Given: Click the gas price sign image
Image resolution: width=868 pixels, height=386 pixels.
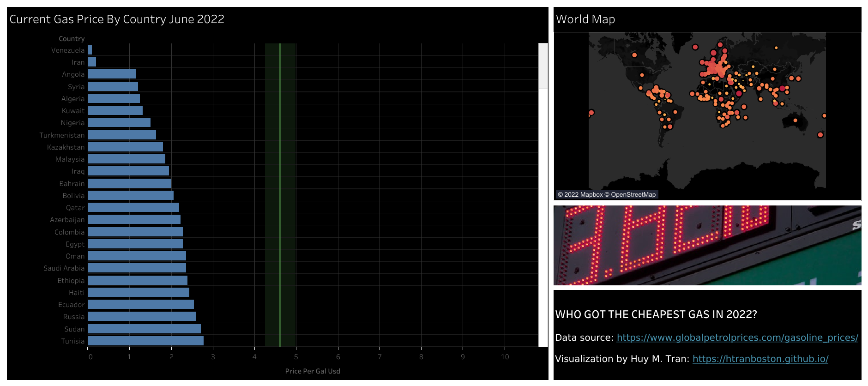Looking at the screenshot, I should 707,245.
